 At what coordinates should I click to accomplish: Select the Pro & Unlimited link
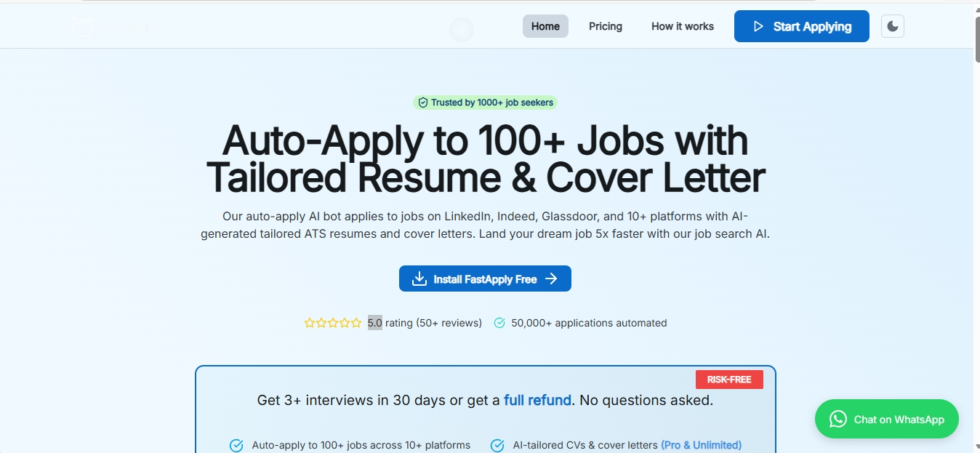coord(701,445)
